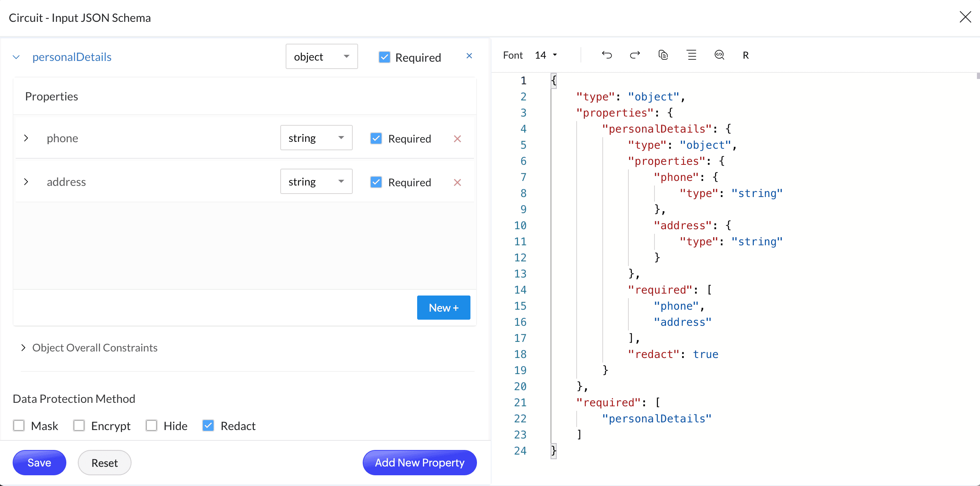
Task: Uncheck the Redact checkbox
Action: [208, 425]
